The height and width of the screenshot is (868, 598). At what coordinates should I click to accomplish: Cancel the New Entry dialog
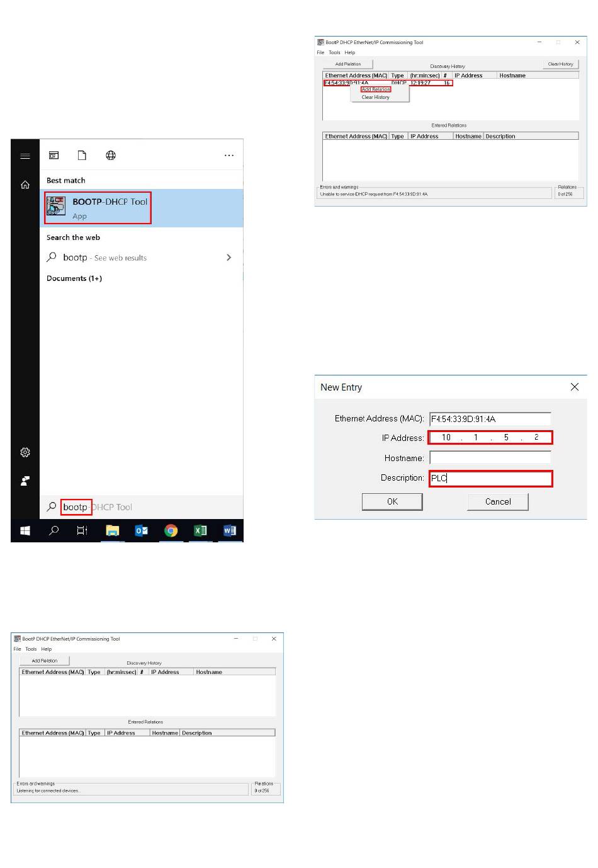498,501
